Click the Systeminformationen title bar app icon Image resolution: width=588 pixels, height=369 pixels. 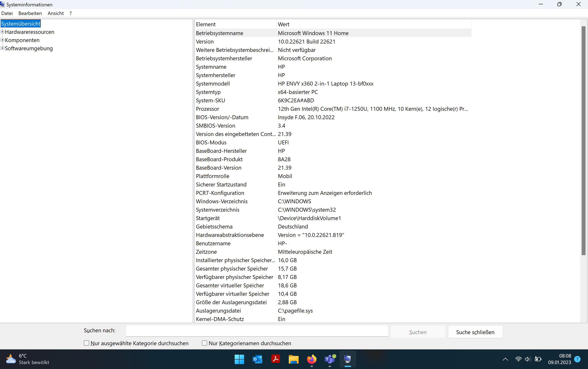(2, 4)
